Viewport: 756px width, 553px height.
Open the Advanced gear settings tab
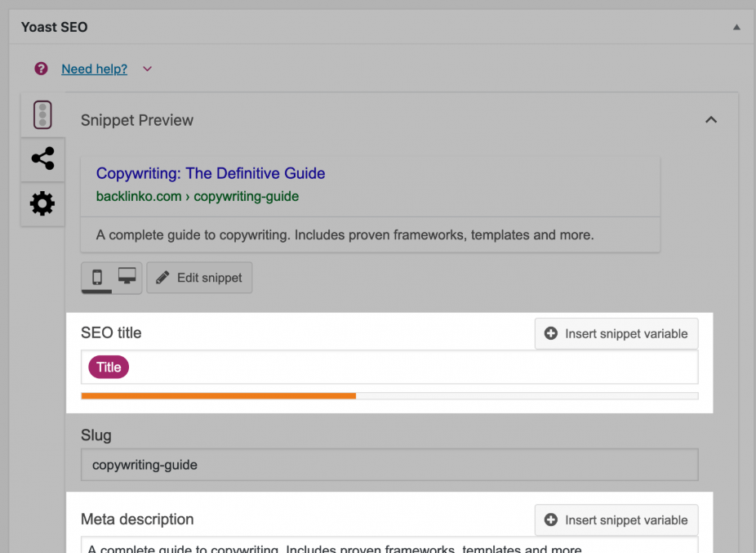click(42, 203)
